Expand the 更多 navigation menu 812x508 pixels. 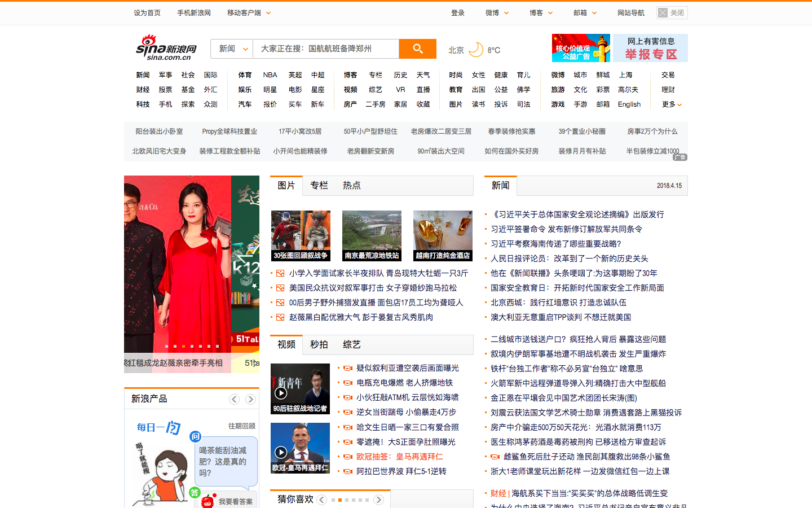click(x=672, y=104)
